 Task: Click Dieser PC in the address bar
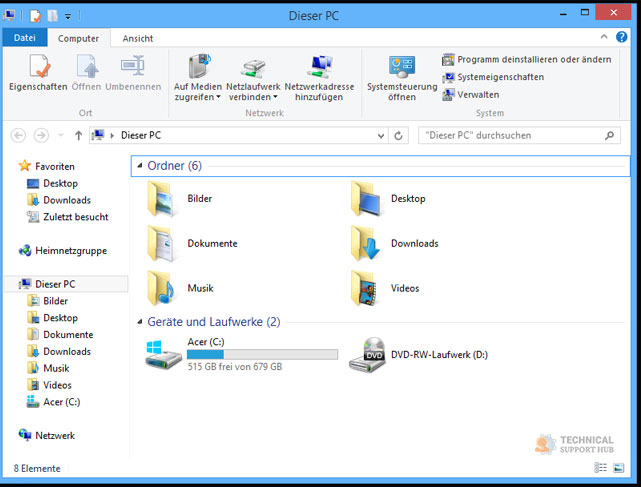click(x=141, y=135)
